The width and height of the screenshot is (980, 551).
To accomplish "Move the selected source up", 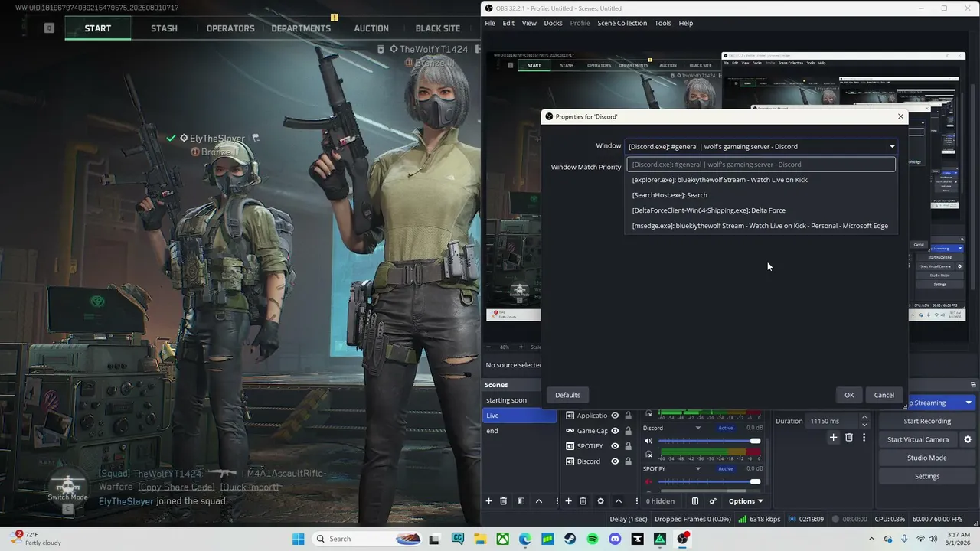I will 618,501.
